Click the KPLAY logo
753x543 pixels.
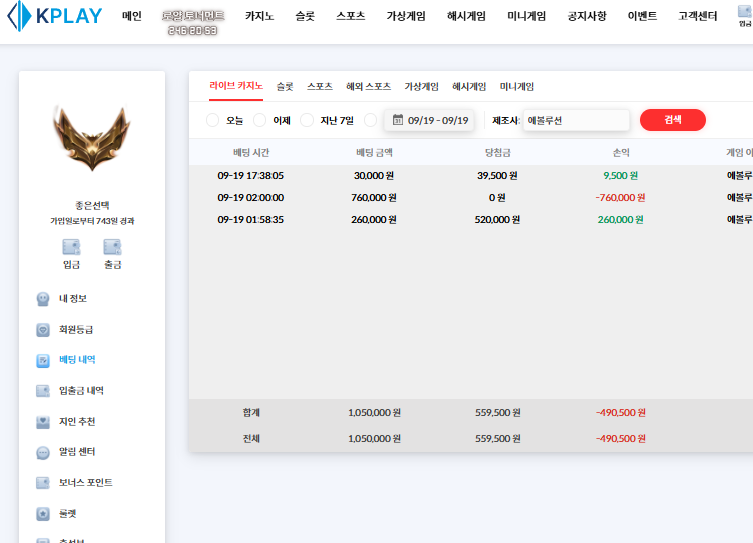click(55, 16)
